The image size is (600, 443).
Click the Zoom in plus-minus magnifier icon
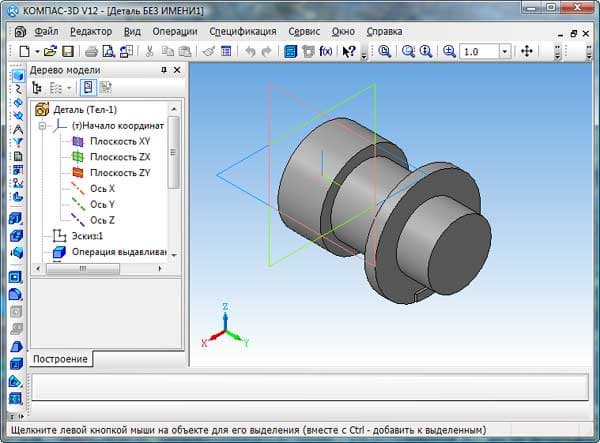pos(449,51)
